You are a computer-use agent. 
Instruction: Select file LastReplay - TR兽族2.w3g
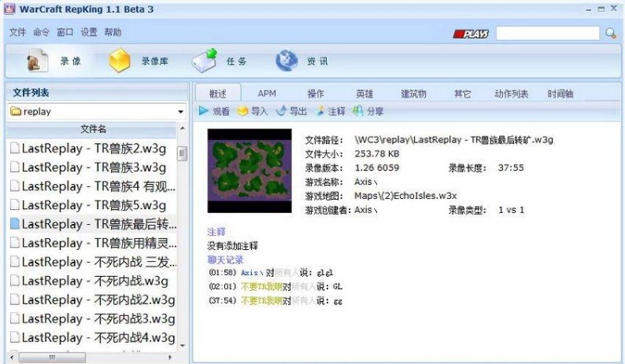pos(92,148)
